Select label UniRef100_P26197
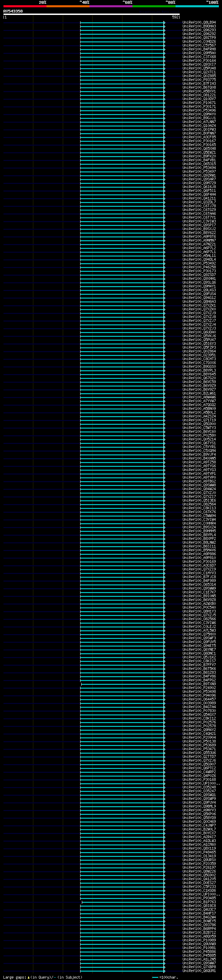 pyautogui.click(x=199, y=867)
